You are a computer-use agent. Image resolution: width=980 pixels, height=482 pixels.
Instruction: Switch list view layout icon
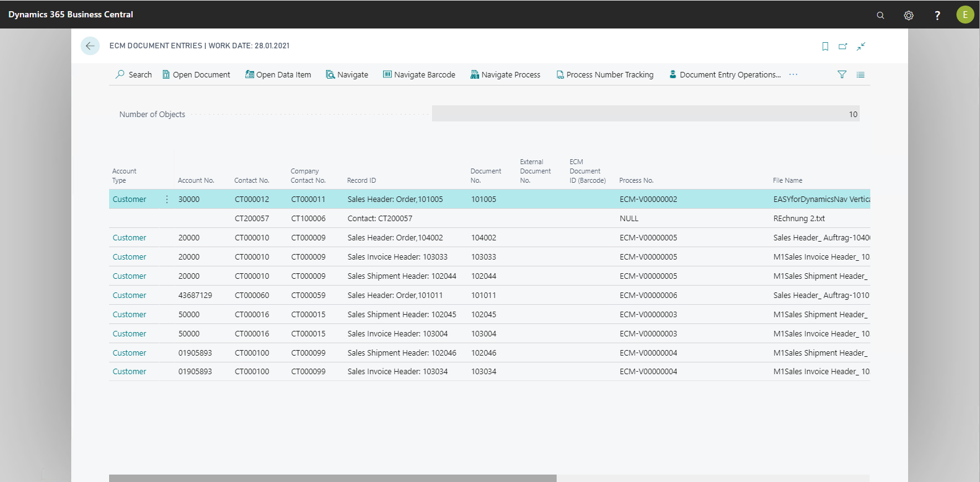click(860, 75)
